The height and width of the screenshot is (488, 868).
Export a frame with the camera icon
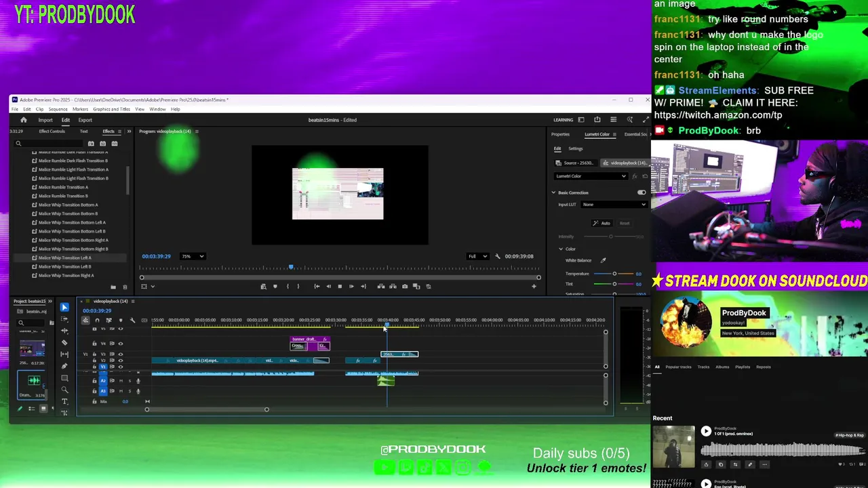pyautogui.click(x=405, y=286)
